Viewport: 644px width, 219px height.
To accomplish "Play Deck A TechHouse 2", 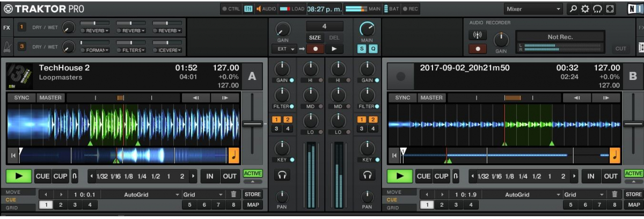I will 19,176.
